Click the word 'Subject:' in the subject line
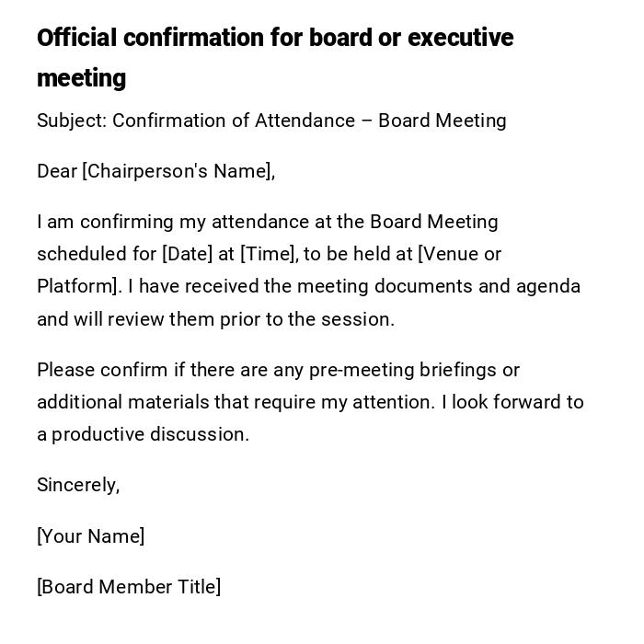Image resolution: width=644 pixels, height=644 pixels. [x=72, y=121]
